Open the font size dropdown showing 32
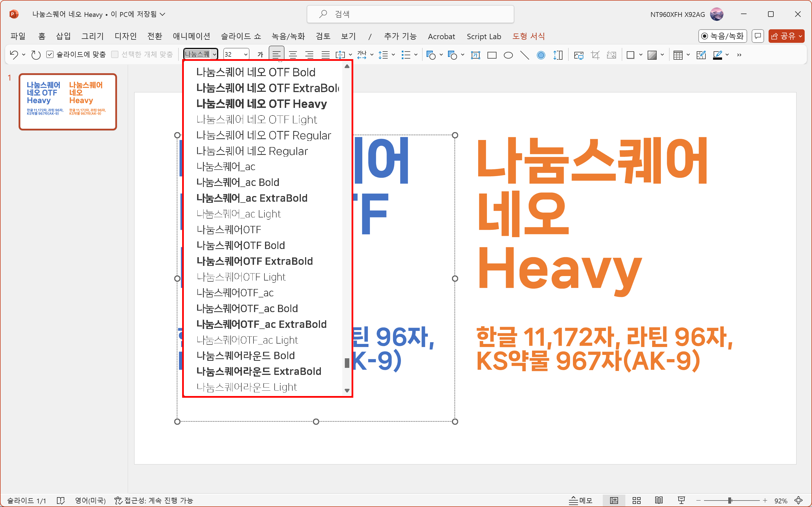This screenshot has width=812, height=507. pos(246,54)
